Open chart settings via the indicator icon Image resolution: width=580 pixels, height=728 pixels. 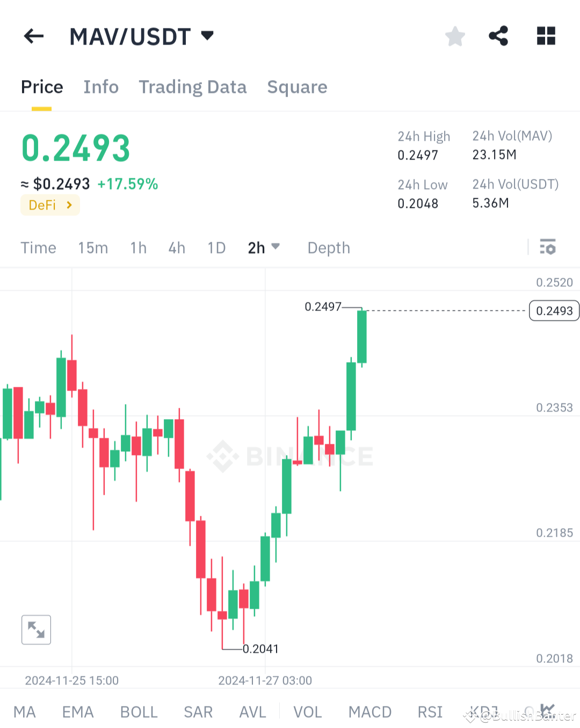(548, 248)
